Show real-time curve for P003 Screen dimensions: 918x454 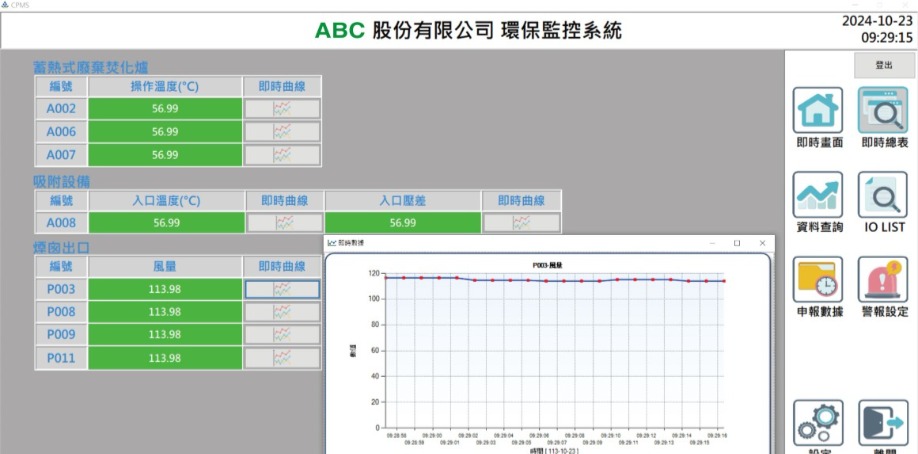pyautogui.click(x=282, y=289)
